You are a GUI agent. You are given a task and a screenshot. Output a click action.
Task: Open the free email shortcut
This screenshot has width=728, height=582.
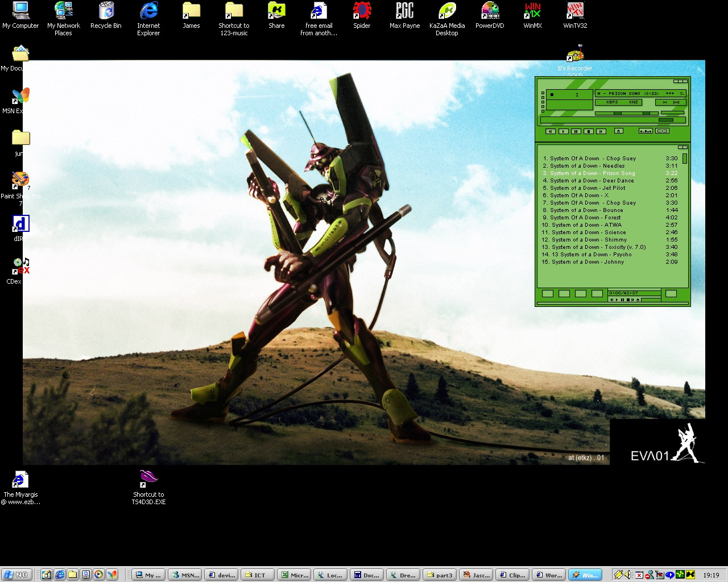[319, 19]
